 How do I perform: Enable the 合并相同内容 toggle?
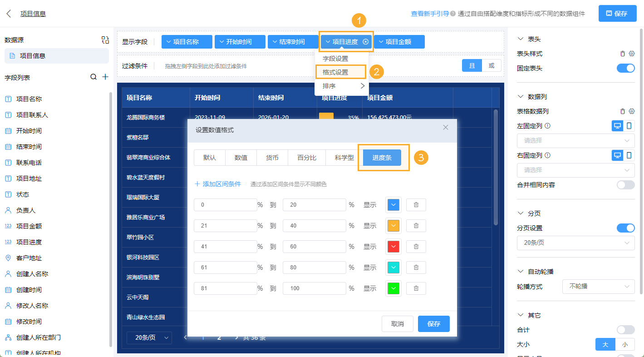(625, 185)
